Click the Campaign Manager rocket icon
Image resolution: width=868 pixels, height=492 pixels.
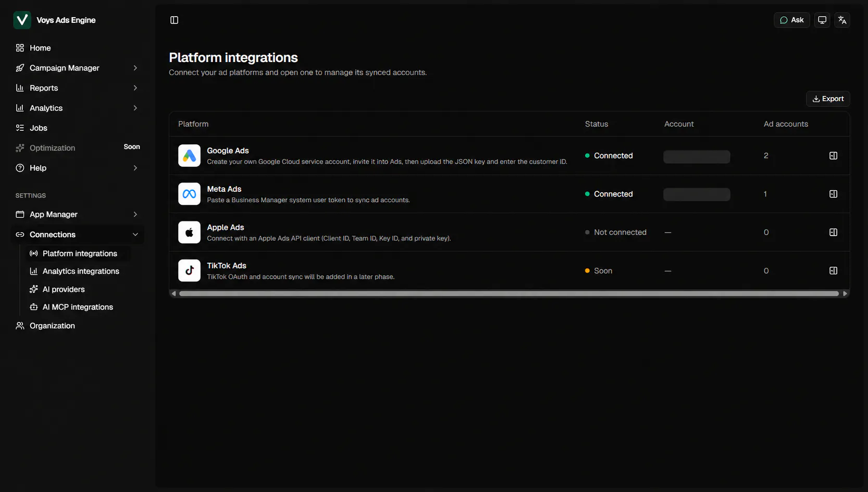click(x=20, y=68)
